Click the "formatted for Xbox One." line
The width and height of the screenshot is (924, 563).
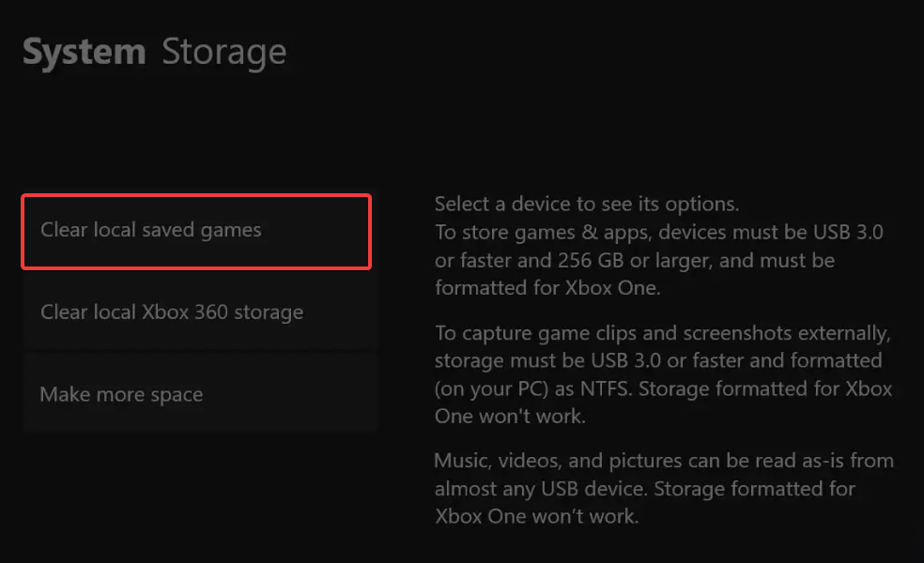pyautogui.click(x=547, y=288)
